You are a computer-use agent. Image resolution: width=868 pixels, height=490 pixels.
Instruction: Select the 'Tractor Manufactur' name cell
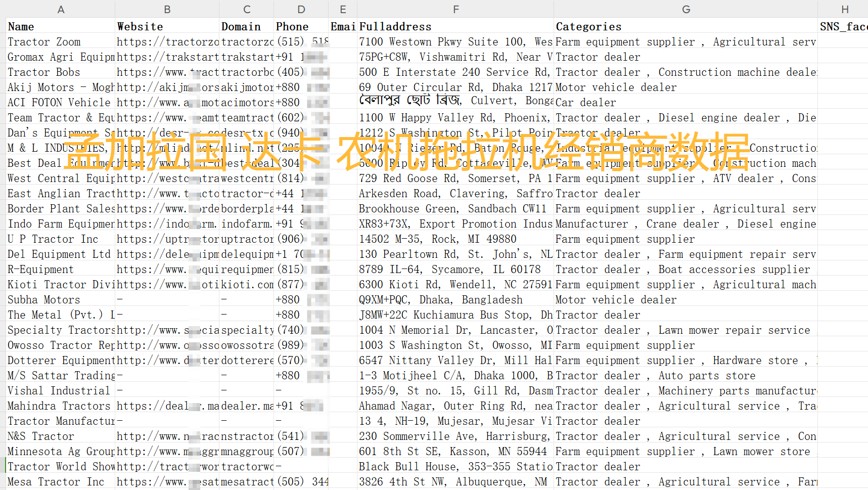click(x=61, y=421)
